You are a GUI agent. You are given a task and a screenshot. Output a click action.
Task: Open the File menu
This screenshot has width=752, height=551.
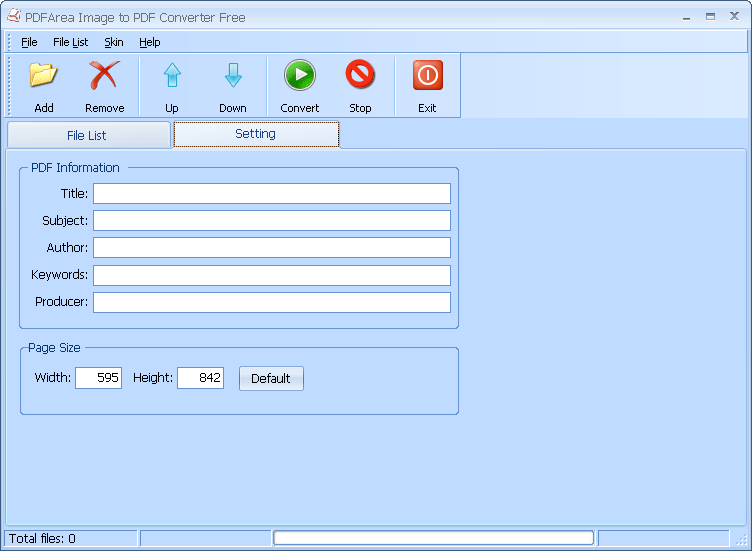[29, 42]
